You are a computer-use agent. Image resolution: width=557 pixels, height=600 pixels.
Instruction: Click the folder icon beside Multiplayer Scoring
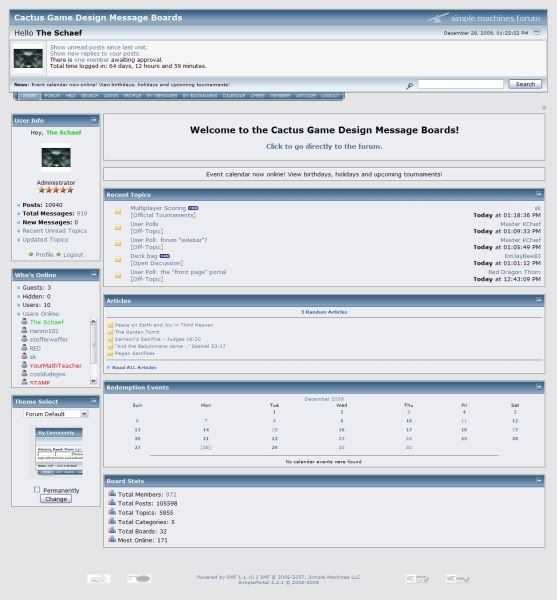118,211
